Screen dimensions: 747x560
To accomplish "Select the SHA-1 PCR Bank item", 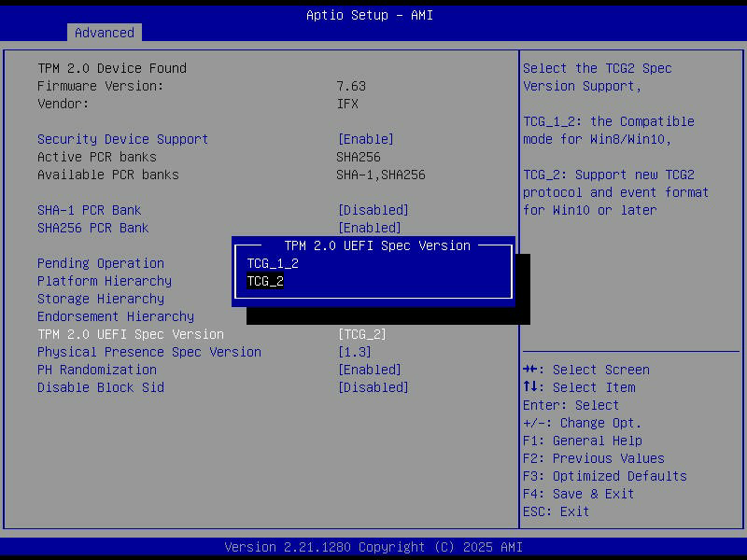I will [x=89, y=210].
